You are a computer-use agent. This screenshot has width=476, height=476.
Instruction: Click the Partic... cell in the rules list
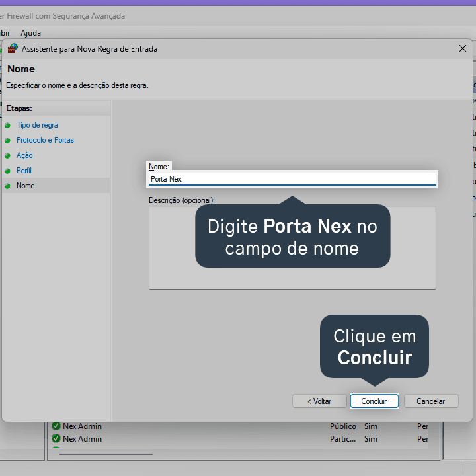342,439
